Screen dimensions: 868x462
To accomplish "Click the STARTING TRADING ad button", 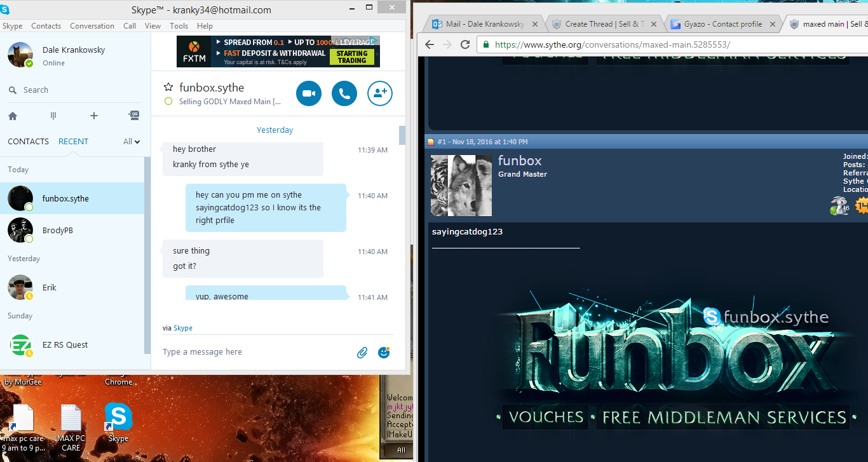I will (x=352, y=57).
